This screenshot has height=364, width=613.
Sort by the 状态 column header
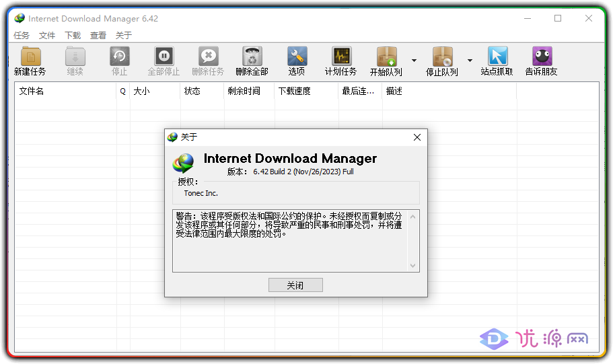tap(203, 91)
